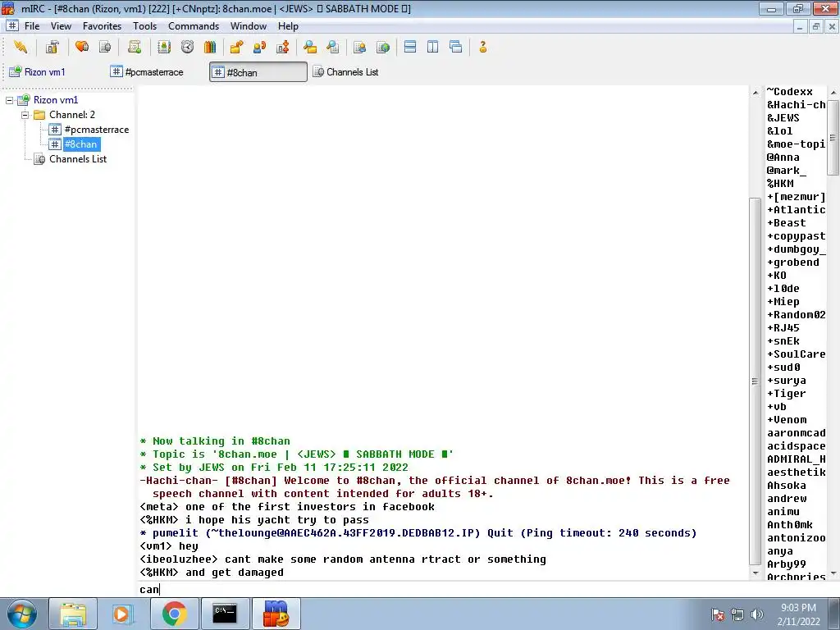Select +RJ45 in the nickname list
The width and height of the screenshot is (840, 630).
pos(783,328)
